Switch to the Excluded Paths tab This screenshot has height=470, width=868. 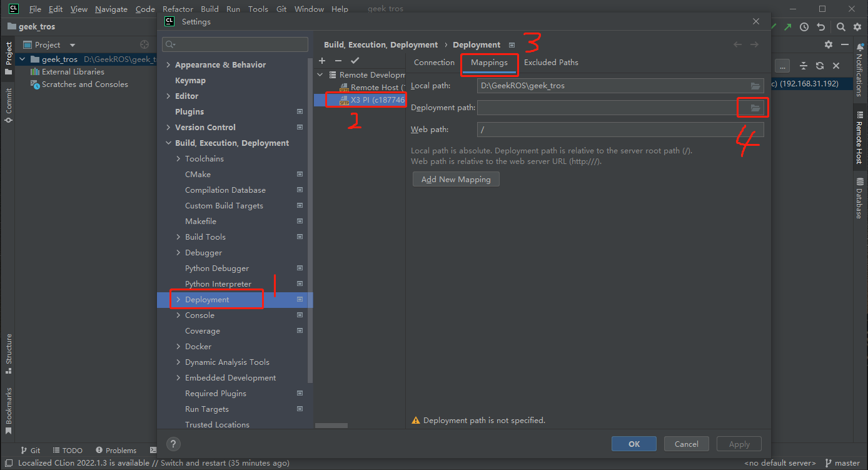click(x=551, y=62)
